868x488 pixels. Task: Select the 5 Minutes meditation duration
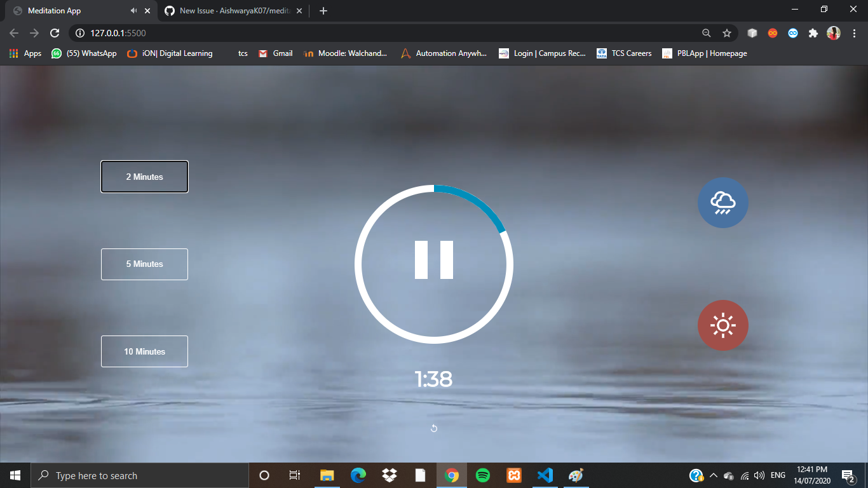pos(144,264)
